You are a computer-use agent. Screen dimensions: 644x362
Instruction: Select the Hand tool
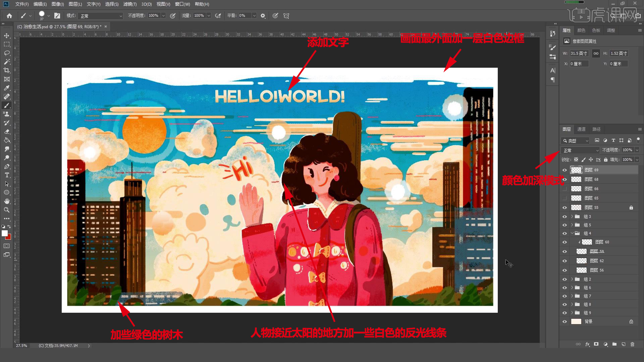click(7, 201)
